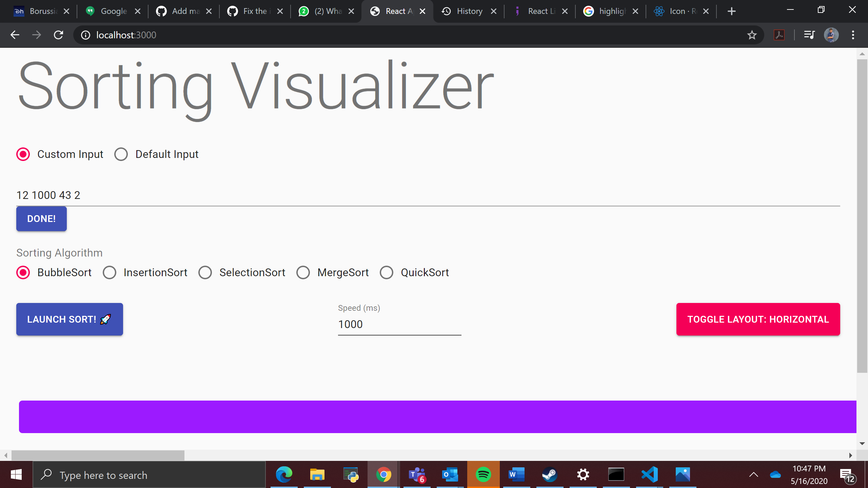Viewport: 868px width, 488px height.
Task: Switch to the History tab
Action: click(x=469, y=11)
